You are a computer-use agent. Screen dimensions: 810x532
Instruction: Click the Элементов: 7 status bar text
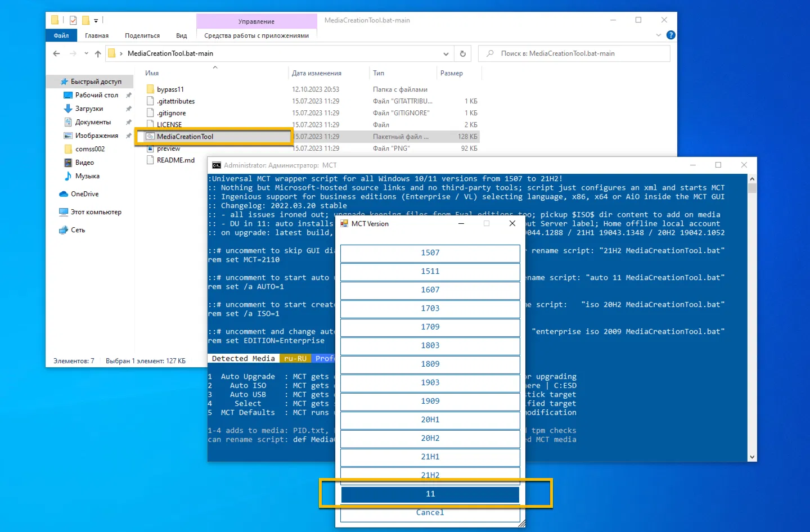pos(74,361)
